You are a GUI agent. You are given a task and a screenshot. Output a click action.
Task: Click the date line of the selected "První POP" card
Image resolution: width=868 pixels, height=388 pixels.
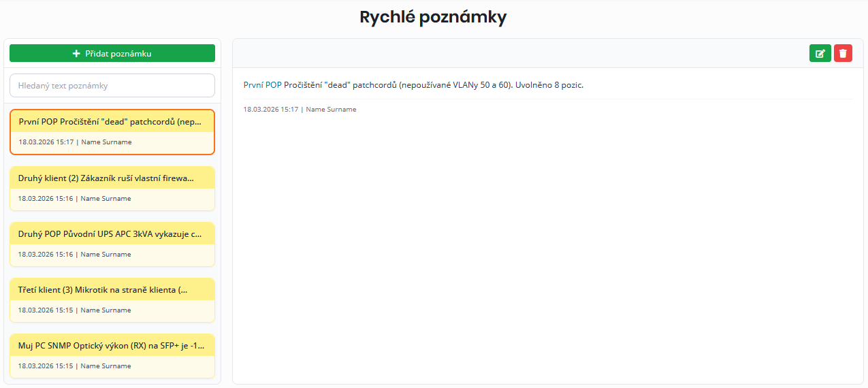(x=75, y=142)
